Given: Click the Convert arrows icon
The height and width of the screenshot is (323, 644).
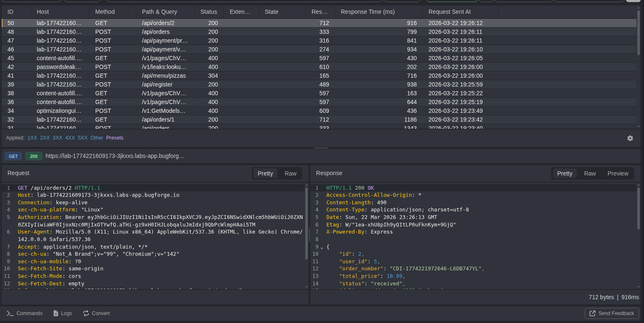Looking at the screenshot, I should click(86, 313).
